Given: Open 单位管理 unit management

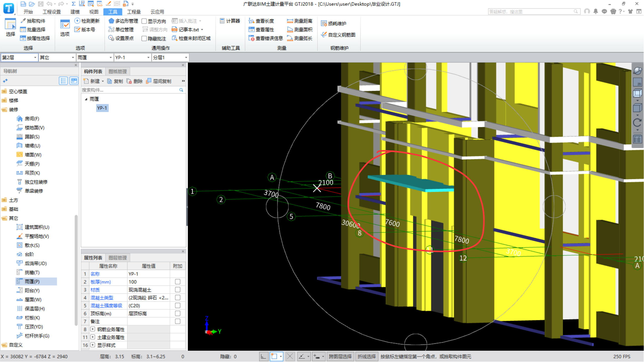Looking at the screenshot, I should (x=121, y=30).
